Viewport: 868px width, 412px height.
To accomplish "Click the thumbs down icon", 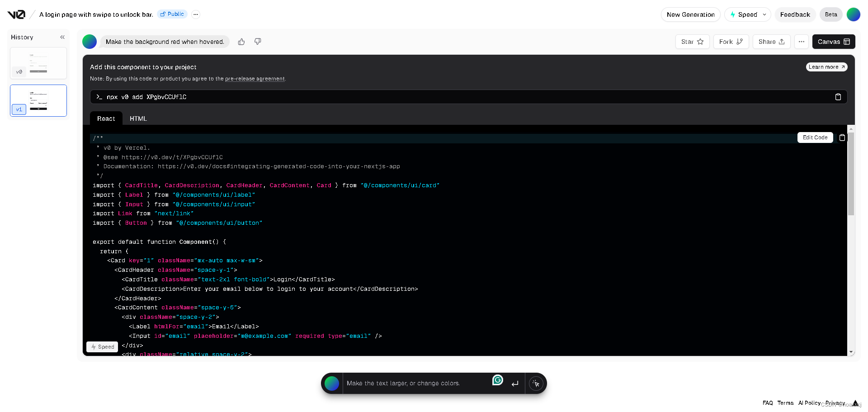I will tap(258, 42).
